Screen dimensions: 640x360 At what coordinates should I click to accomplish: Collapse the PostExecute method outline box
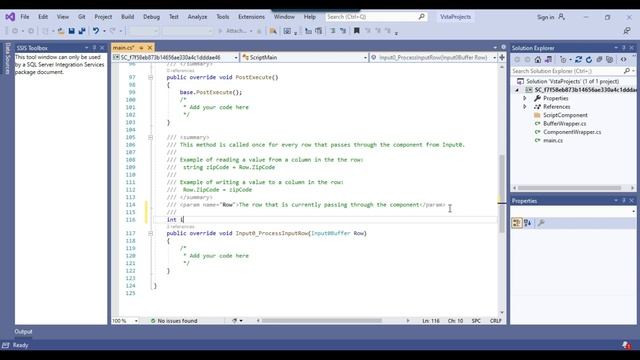click(x=150, y=77)
